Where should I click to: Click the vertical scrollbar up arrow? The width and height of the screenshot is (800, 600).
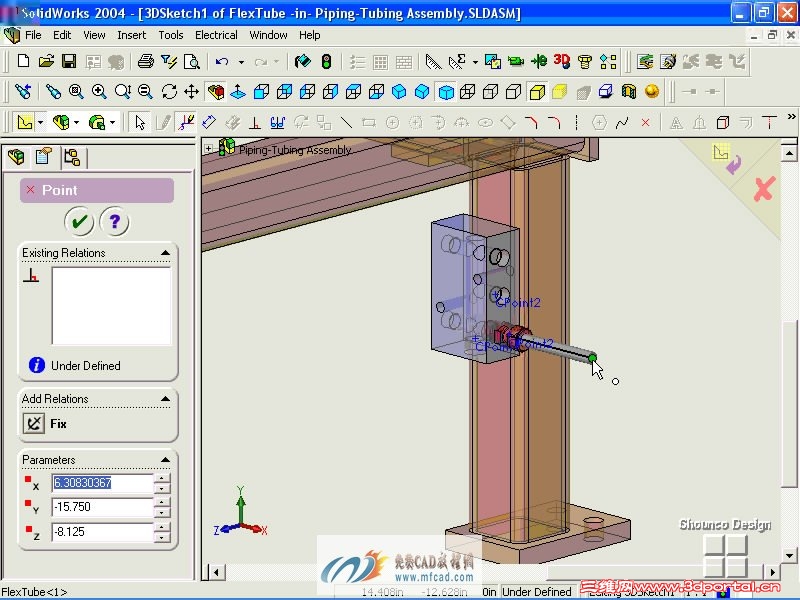tap(788, 153)
